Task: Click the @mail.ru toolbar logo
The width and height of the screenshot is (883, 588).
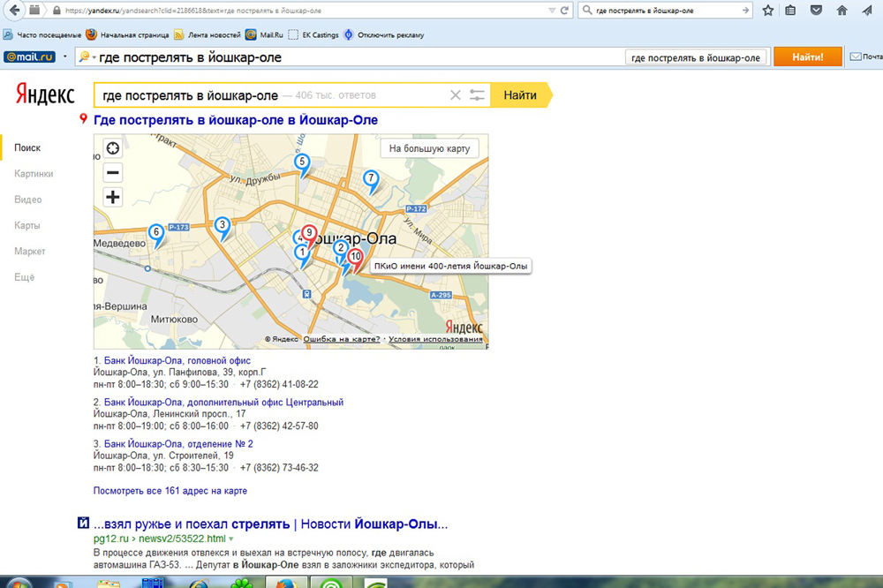Action: 29,57
